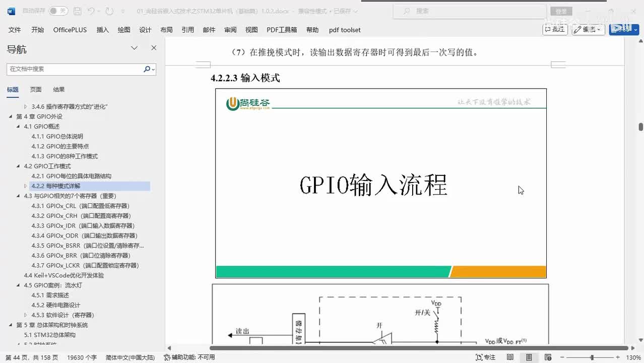Switch to Read Mode view icon
The height and width of the screenshot is (363, 644).
tap(510, 357)
